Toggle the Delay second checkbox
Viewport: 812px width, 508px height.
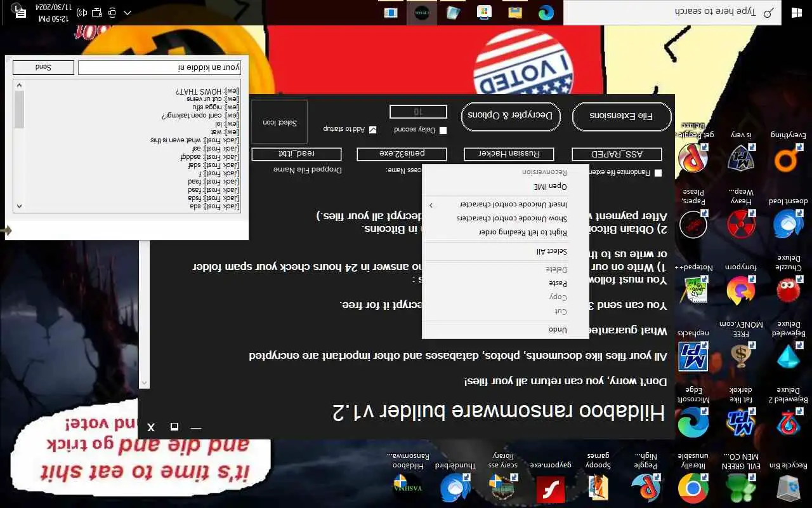point(443,130)
